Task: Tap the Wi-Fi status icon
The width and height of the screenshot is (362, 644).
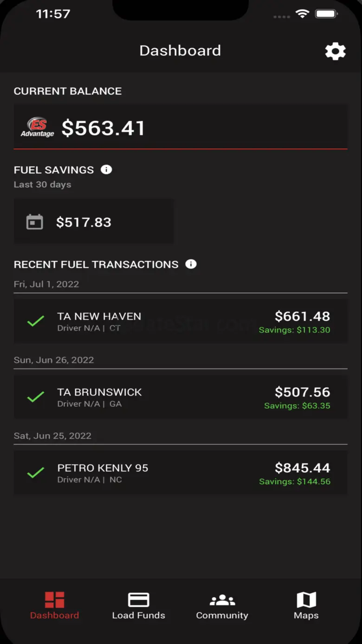Action: click(302, 14)
